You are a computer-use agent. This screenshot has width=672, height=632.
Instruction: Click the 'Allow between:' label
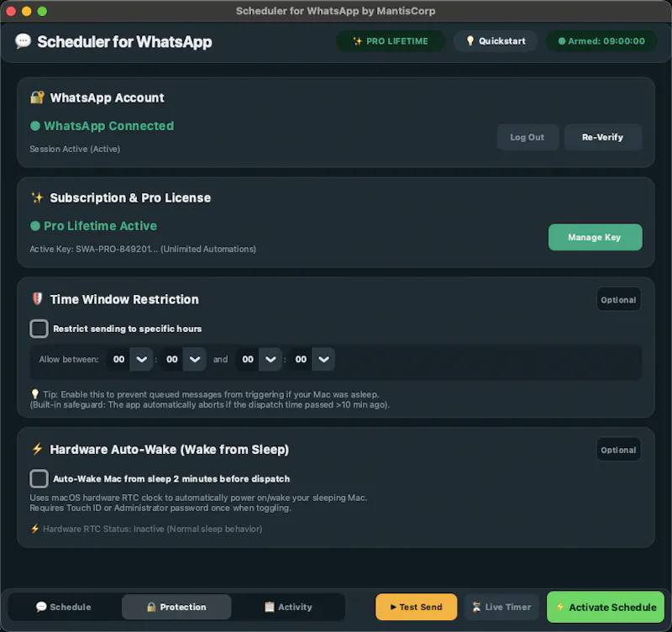[x=69, y=360]
